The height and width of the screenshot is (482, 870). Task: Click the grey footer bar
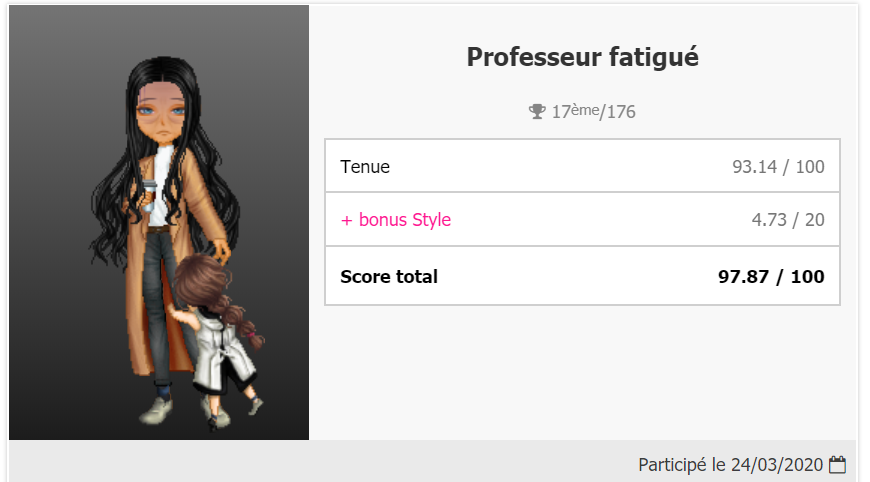coord(433,461)
